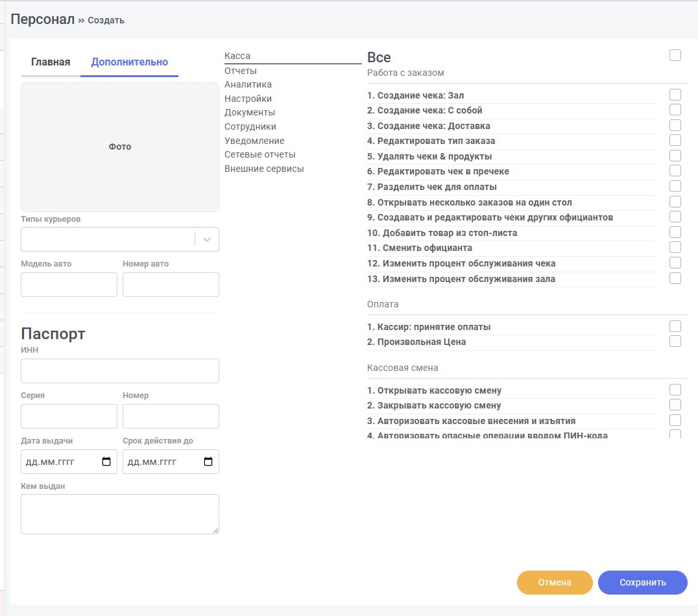The width and height of the screenshot is (698, 616).
Task: Enable Создание чека: Доставка checkbox
Action: pyautogui.click(x=675, y=126)
